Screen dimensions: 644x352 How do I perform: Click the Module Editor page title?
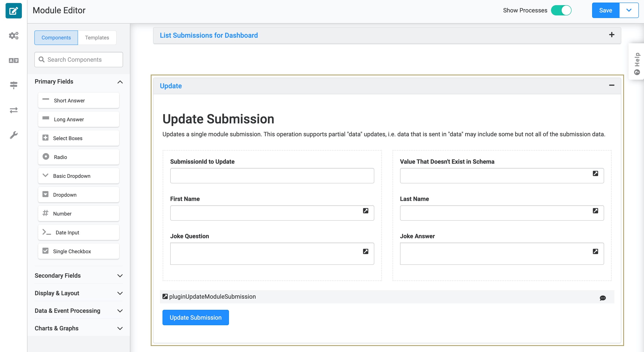(x=59, y=10)
